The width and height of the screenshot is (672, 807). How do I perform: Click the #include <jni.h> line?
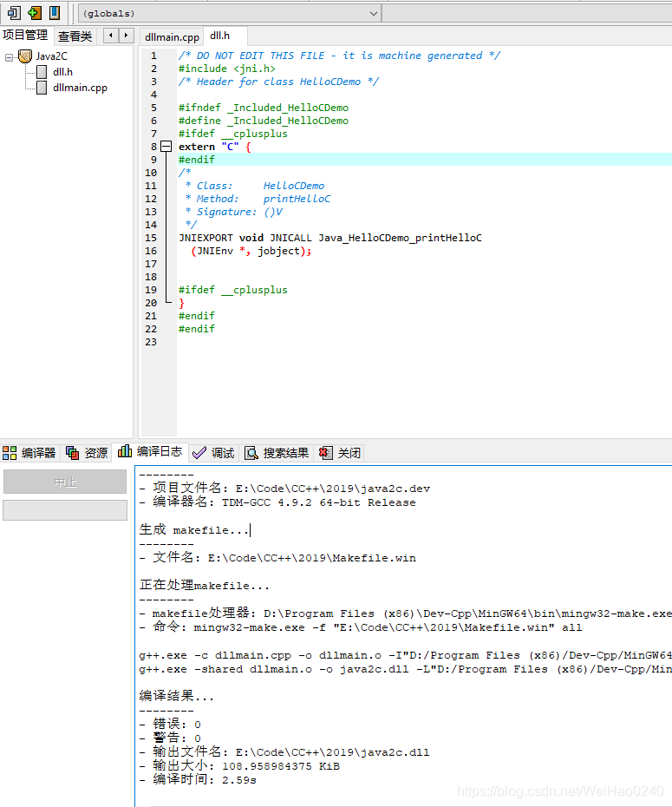(x=226, y=69)
